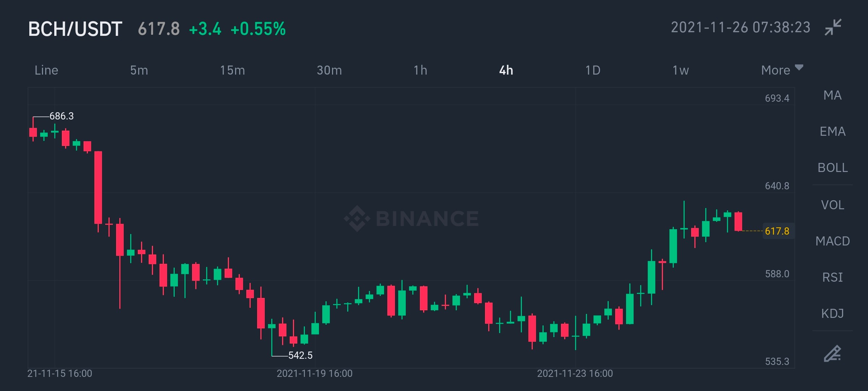
Task: Switch to the 1w interval
Action: (680, 70)
